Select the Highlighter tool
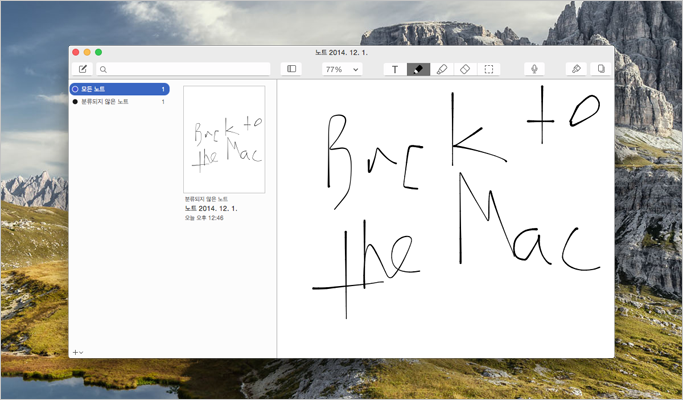This screenshot has width=683, height=400. pyautogui.click(x=442, y=69)
